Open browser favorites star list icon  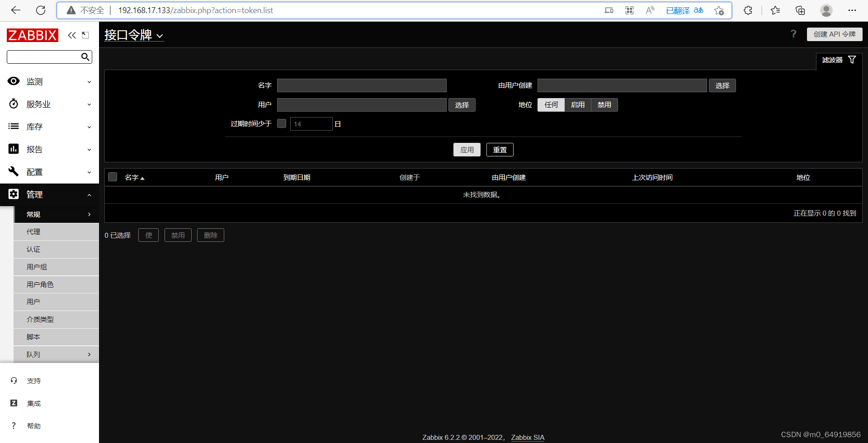pyautogui.click(x=775, y=10)
